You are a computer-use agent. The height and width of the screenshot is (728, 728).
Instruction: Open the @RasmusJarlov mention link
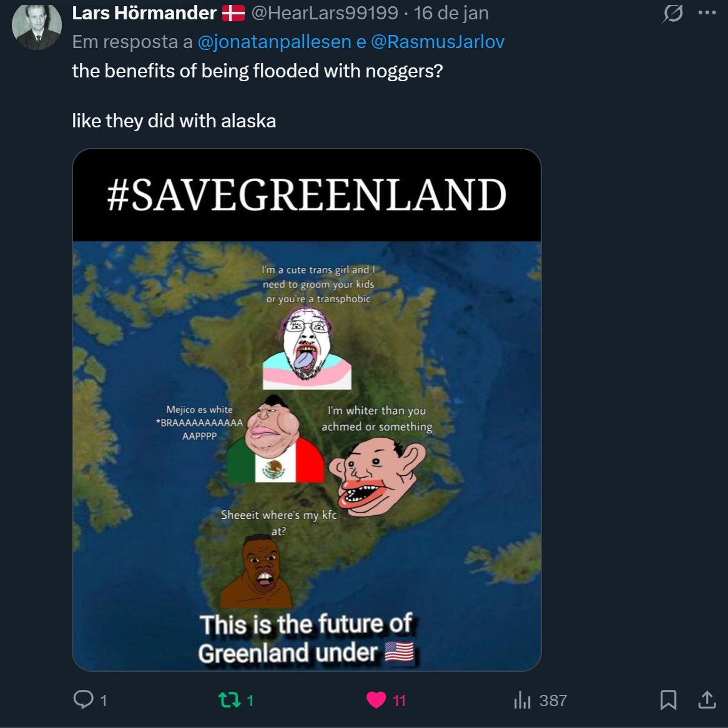(438, 42)
